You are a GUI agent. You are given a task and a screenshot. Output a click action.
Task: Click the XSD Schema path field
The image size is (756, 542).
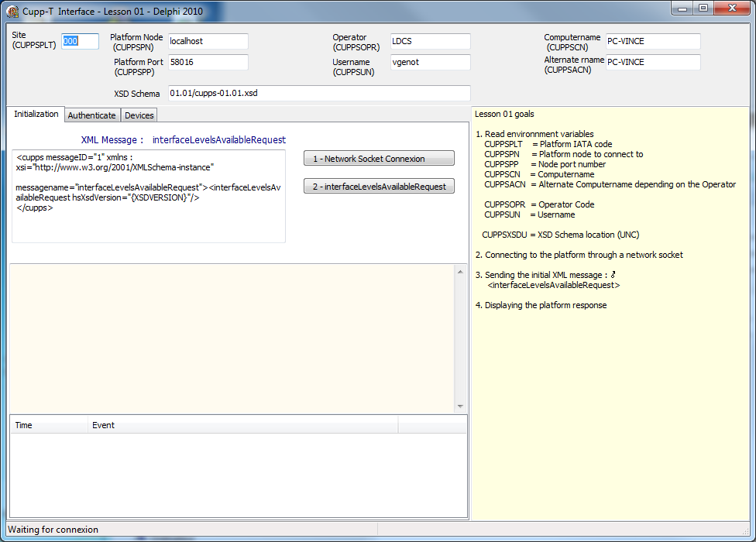pos(318,93)
